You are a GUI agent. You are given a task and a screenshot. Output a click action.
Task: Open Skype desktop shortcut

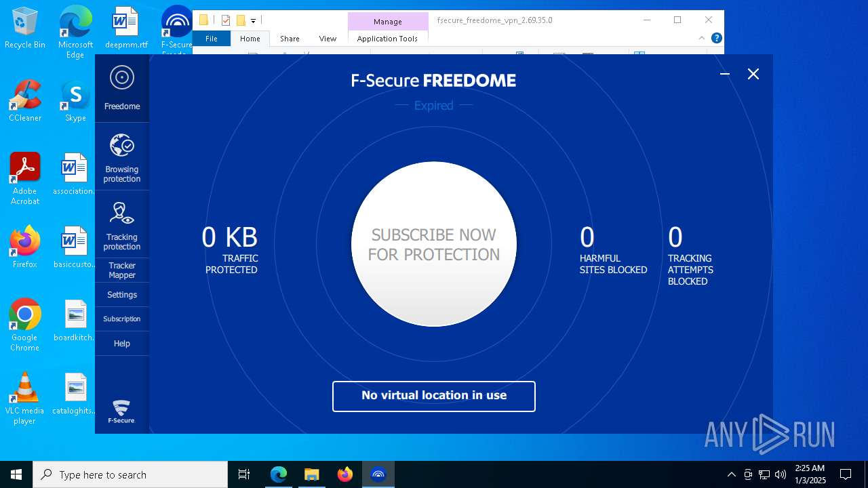pyautogui.click(x=75, y=102)
